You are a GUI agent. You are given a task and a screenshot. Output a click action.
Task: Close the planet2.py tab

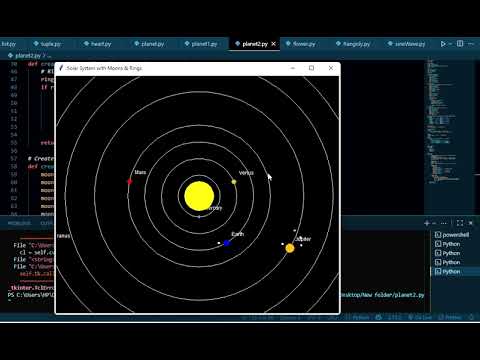click(274, 44)
